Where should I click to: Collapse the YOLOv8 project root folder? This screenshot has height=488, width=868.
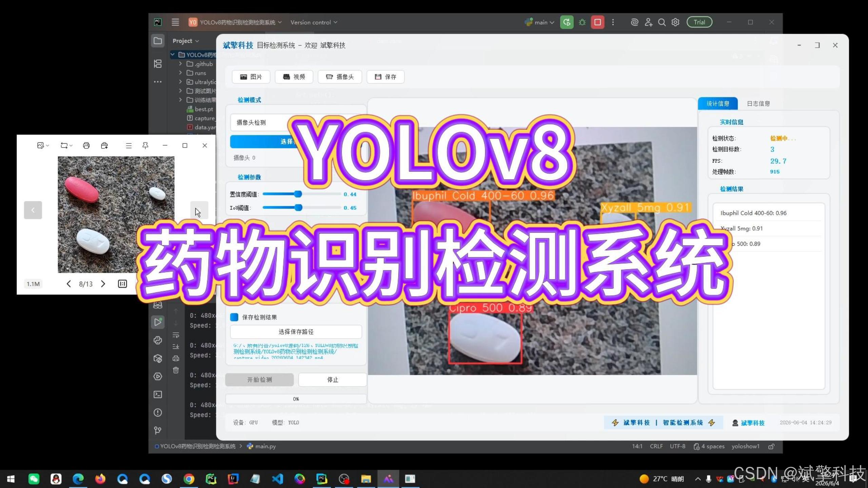point(173,55)
